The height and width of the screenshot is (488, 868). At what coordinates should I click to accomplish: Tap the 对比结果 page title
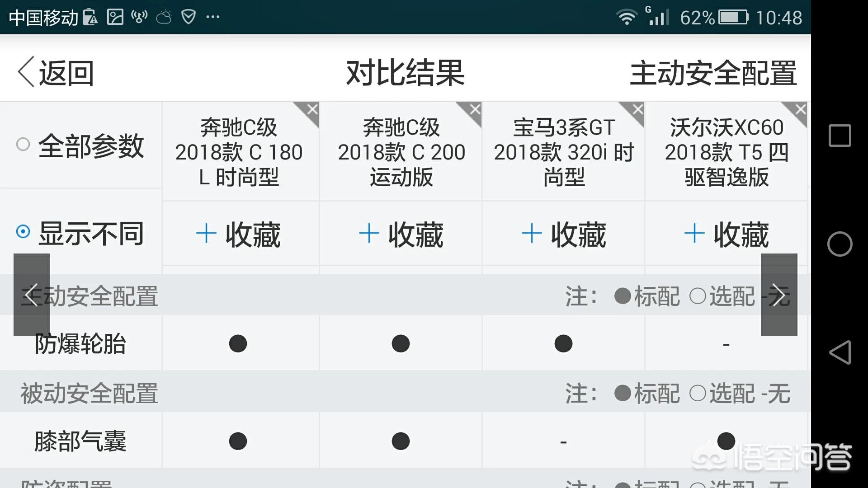tap(406, 73)
